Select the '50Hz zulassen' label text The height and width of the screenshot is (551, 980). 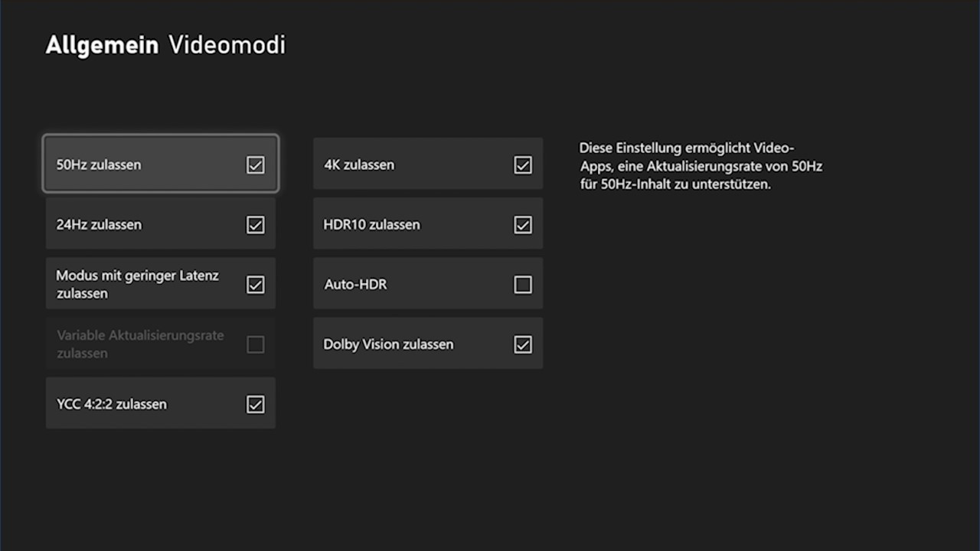click(x=99, y=165)
